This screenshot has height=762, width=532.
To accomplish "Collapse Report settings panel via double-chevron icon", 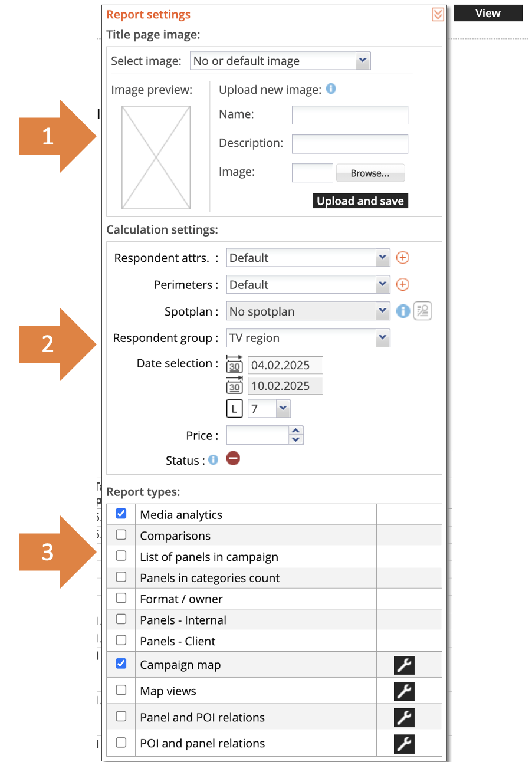I will (x=438, y=14).
